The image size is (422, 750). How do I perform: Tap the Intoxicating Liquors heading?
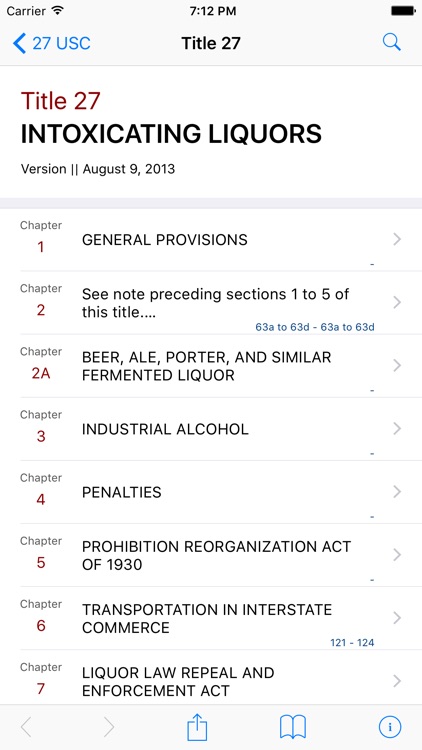pos(171,134)
